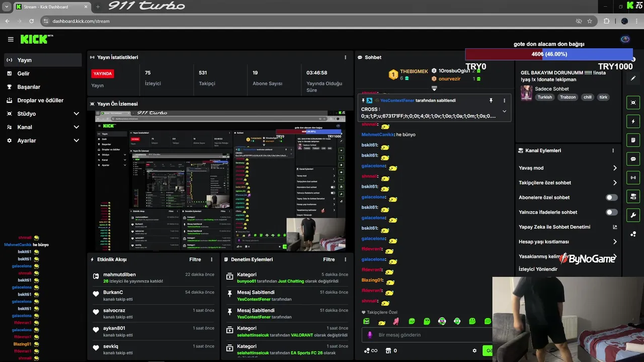Open the profile avatar in the Kick header
The width and height of the screenshot is (644, 362).
tap(625, 39)
